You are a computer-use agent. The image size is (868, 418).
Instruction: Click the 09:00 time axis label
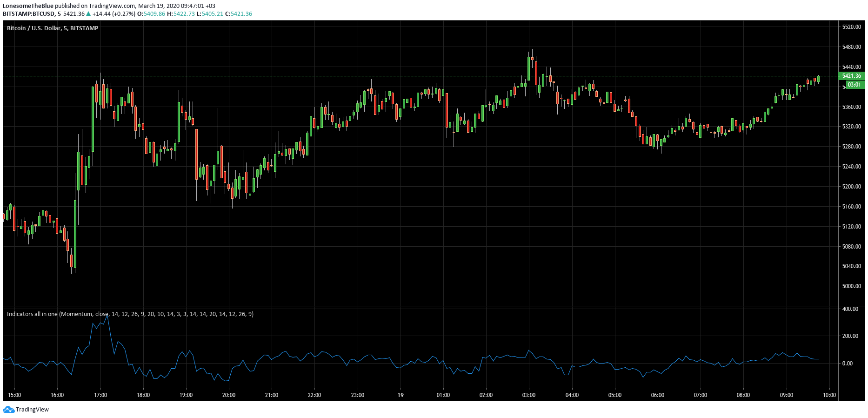(787, 395)
